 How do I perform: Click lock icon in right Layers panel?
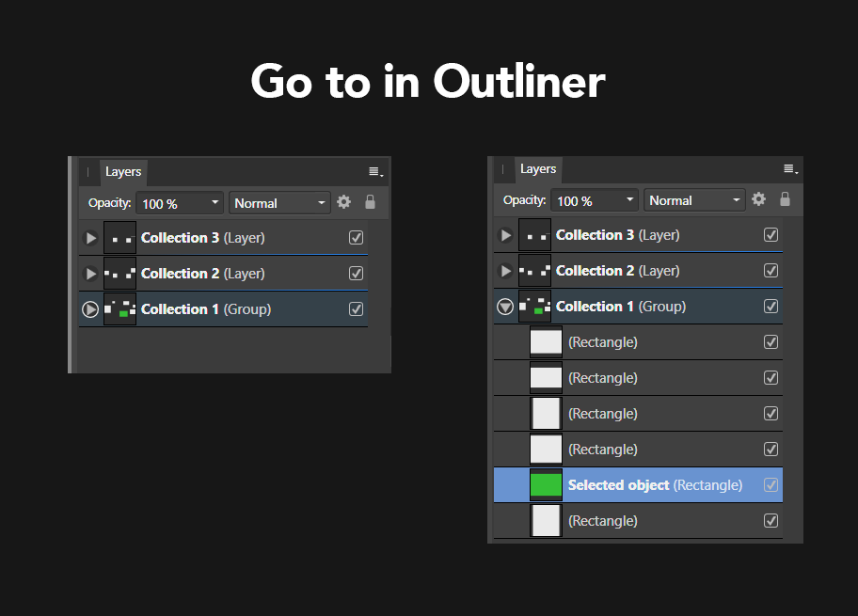(x=786, y=199)
